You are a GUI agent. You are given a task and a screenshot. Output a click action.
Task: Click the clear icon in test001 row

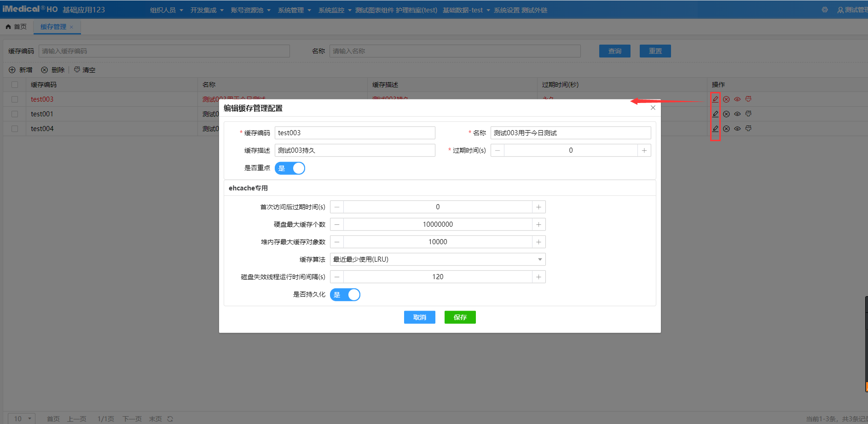(x=748, y=114)
